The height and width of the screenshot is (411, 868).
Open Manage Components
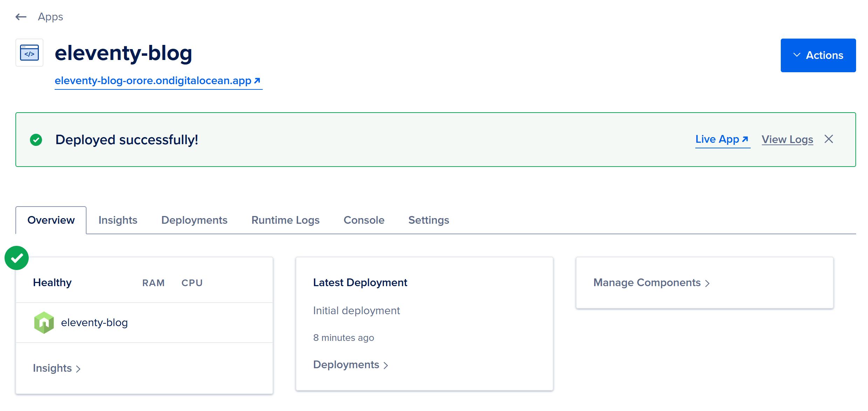pos(651,283)
